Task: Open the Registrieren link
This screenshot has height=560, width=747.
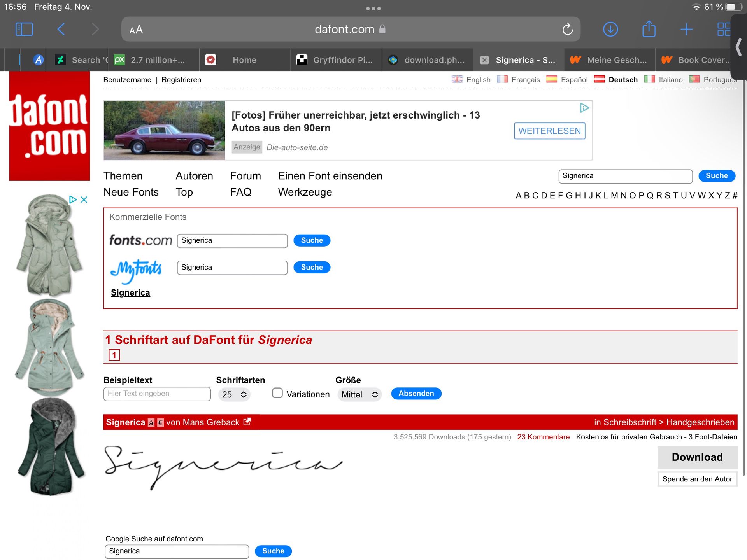Action: tap(181, 80)
